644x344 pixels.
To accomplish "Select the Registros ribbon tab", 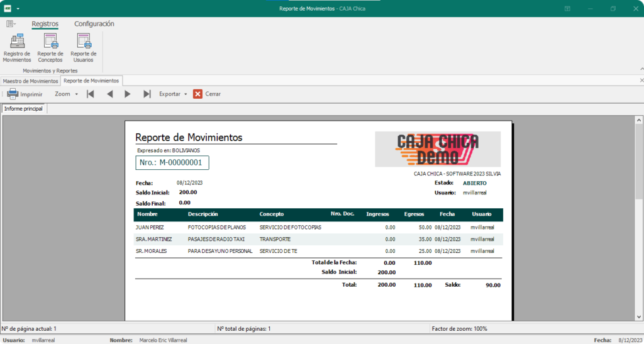I will pos(45,24).
